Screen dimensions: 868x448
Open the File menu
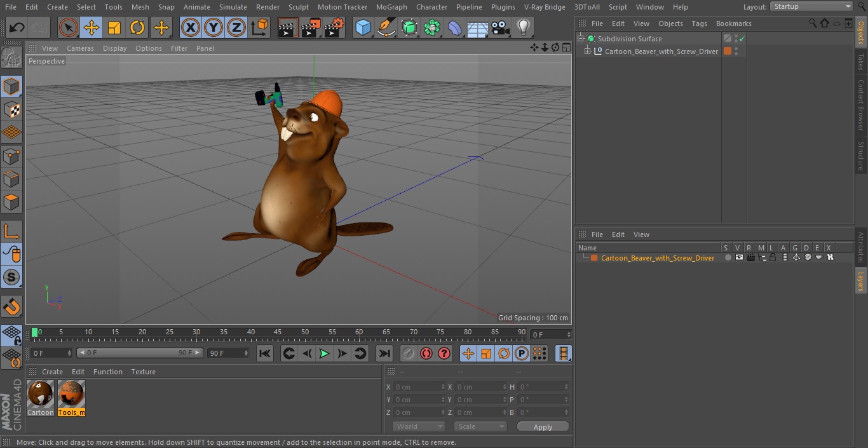[11, 7]
